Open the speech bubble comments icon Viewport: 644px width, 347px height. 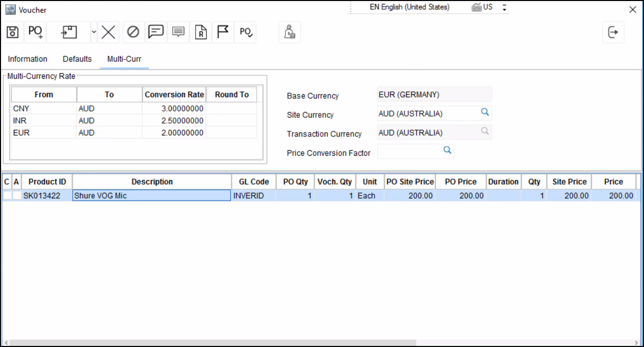click(x=155, y=32)
